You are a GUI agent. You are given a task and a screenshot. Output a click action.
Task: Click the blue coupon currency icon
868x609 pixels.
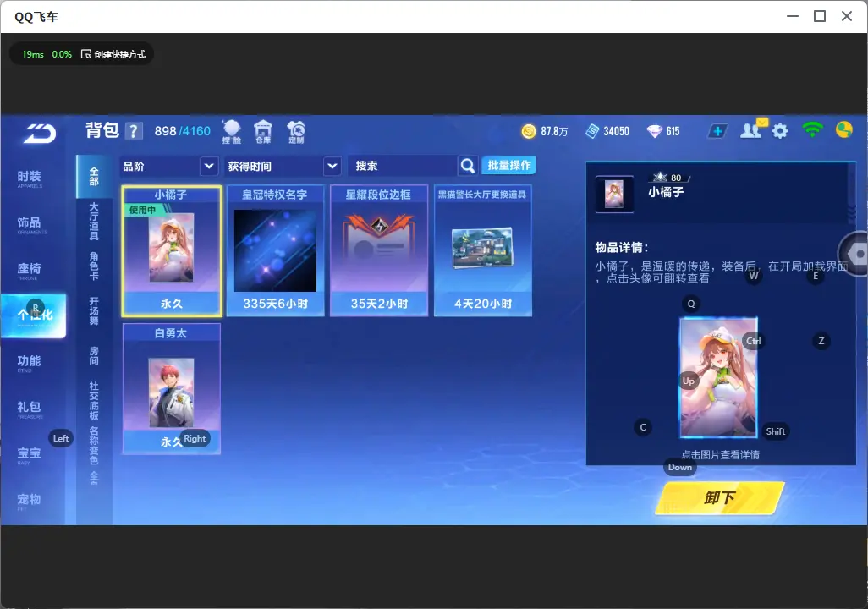pos(592,131)
